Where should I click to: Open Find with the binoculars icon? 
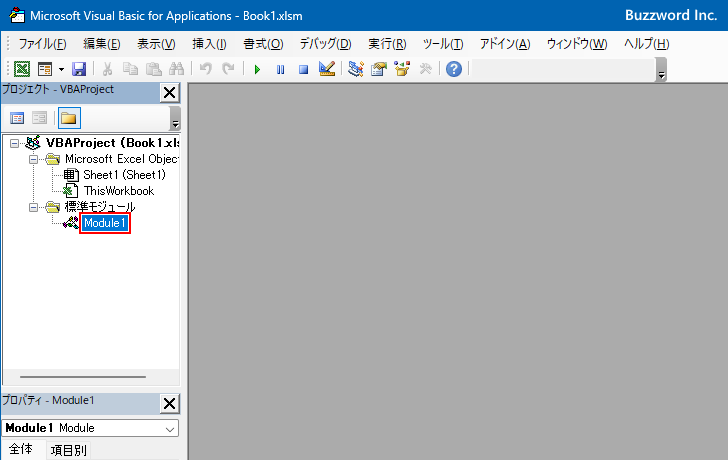click(176, 69)
